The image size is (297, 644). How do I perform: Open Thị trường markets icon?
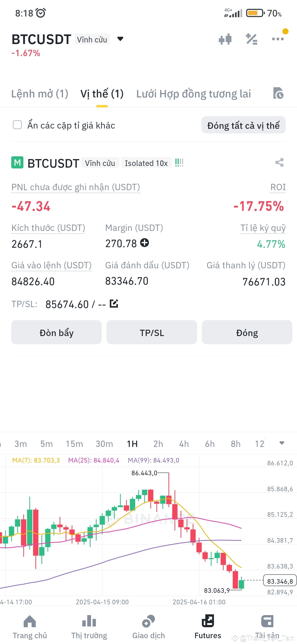tap(89, 621)
